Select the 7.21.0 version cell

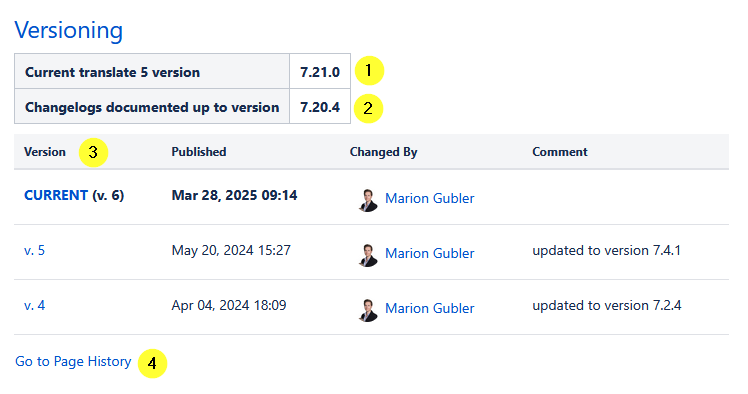coord(320,72)
